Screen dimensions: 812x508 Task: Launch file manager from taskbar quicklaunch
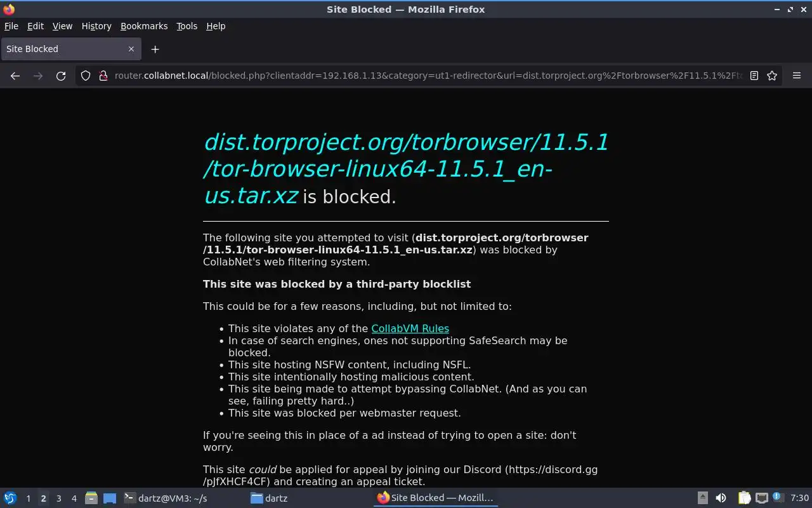[x=91, y=498]
